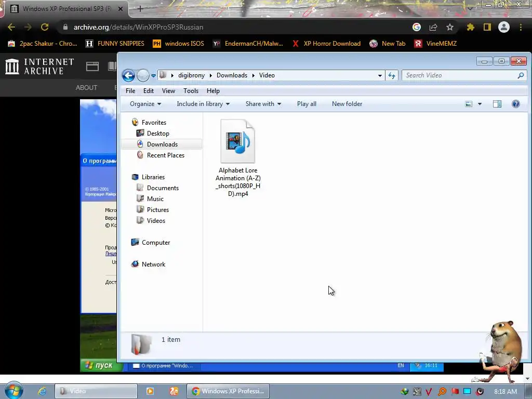
Task: Open the XP Horror Download bookmark
Action: coord(326,44)
